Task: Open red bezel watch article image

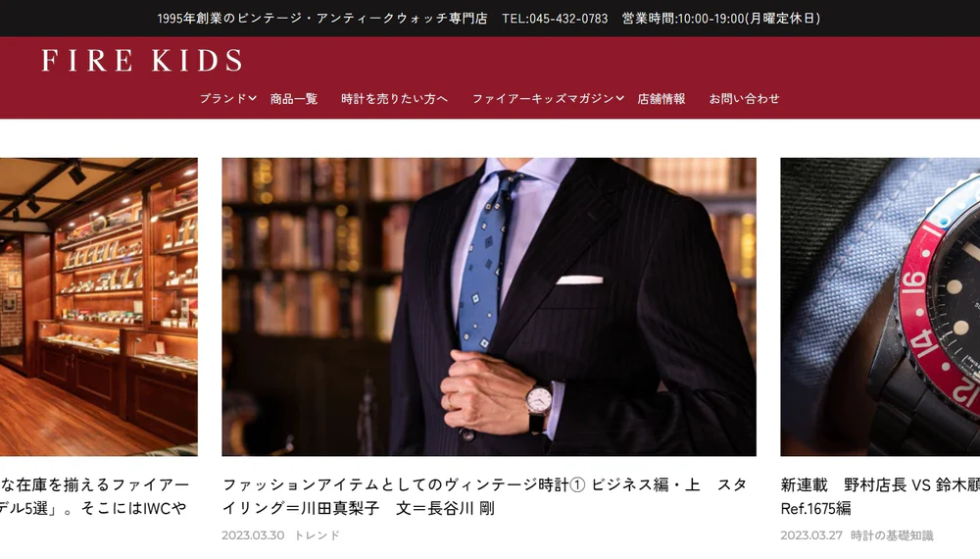Action: click(x=880, y=306)
